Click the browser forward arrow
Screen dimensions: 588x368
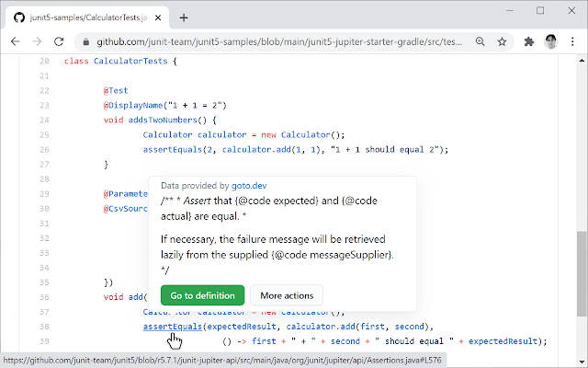click(37, 41)
